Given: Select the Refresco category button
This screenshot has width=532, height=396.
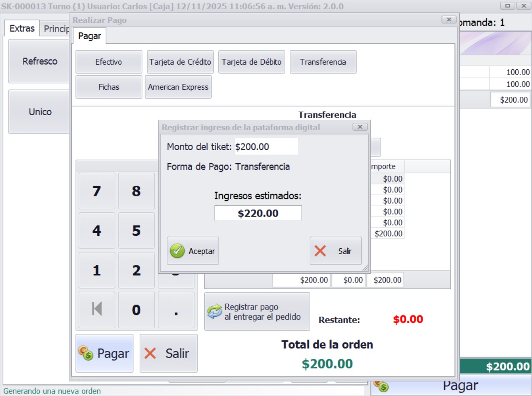Looking at the screenshot, I should click(x=40, y=61).
